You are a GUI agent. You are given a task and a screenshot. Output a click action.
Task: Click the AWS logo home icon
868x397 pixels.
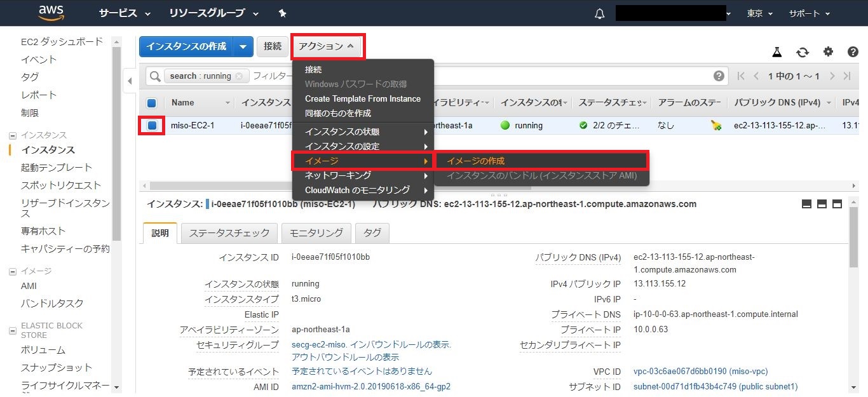pyautogui.click(x=51, y=13)
